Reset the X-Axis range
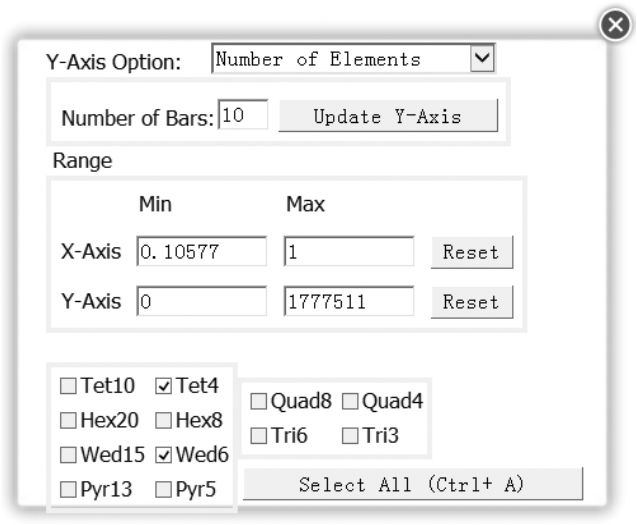 point(471,252)
